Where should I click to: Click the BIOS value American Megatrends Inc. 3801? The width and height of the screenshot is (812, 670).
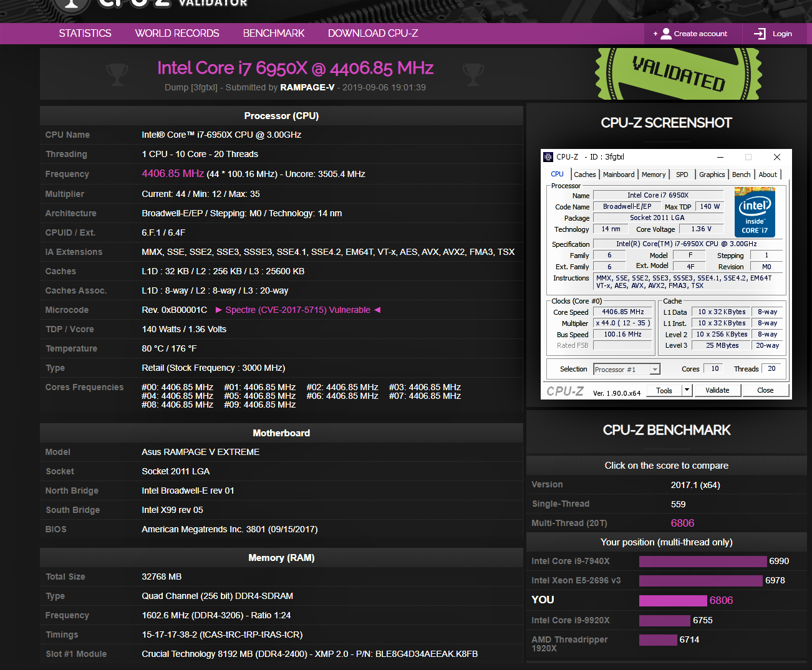[230, 529]
